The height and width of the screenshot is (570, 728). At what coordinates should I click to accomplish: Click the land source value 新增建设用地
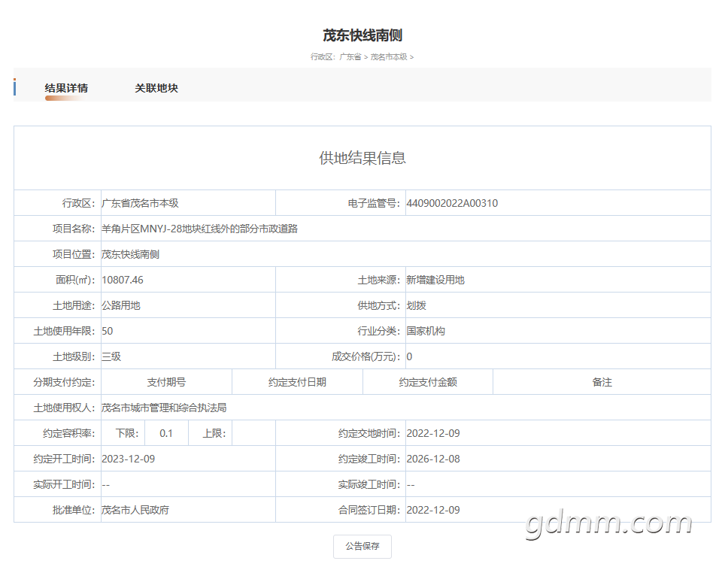coord(435,280)
